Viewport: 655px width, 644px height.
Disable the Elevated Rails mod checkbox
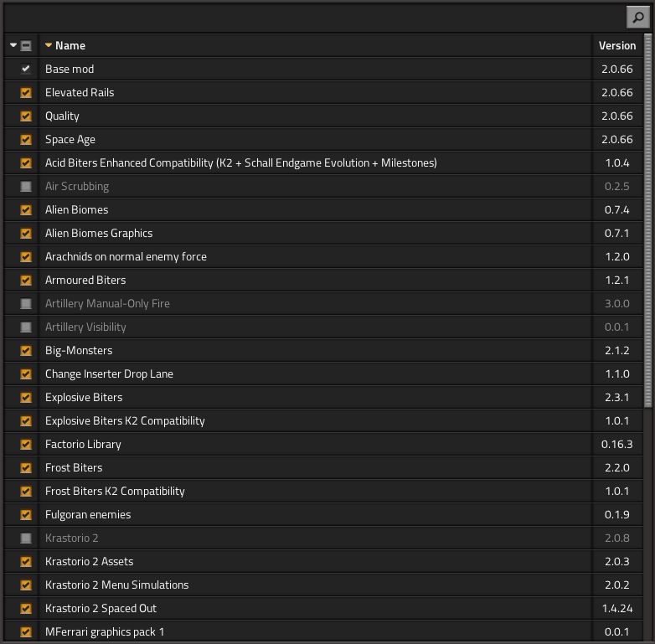26,93
